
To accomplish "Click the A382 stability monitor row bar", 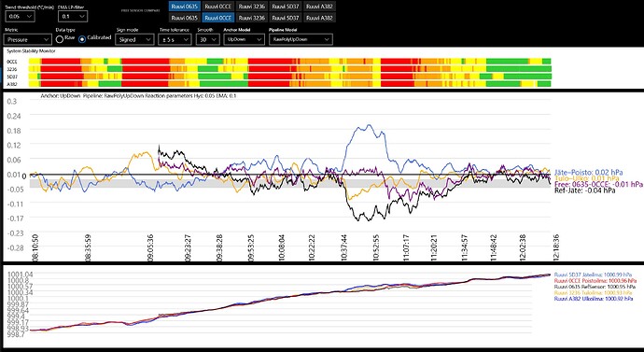I will 289,84.
